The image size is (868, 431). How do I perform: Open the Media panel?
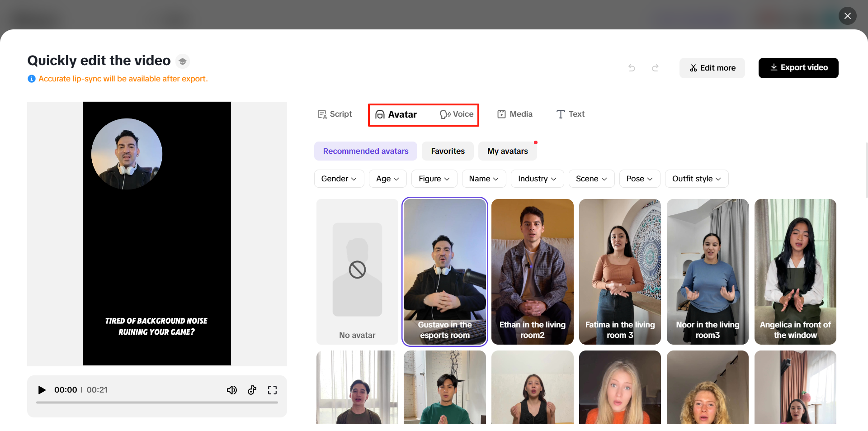pos(514,114)
